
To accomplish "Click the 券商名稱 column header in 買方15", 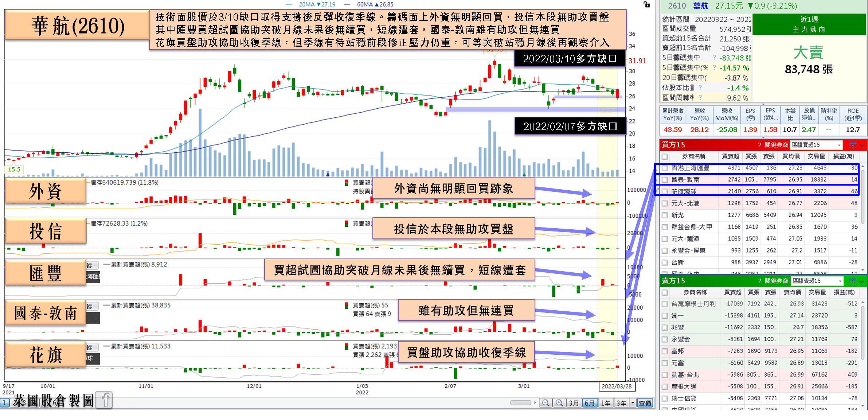I will tap(694, 156).
